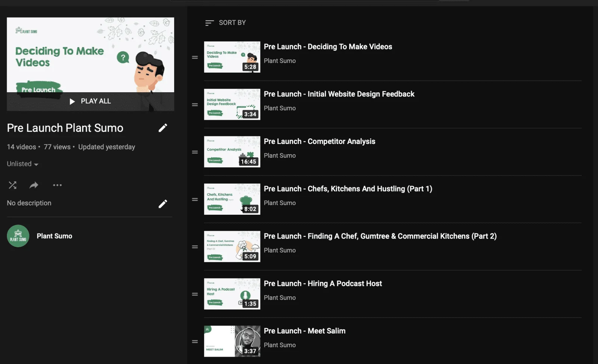The height and width of the screenshot is (364, 598).
Task: Click PLAY ALL on the playlist cover
Action: 90,101
